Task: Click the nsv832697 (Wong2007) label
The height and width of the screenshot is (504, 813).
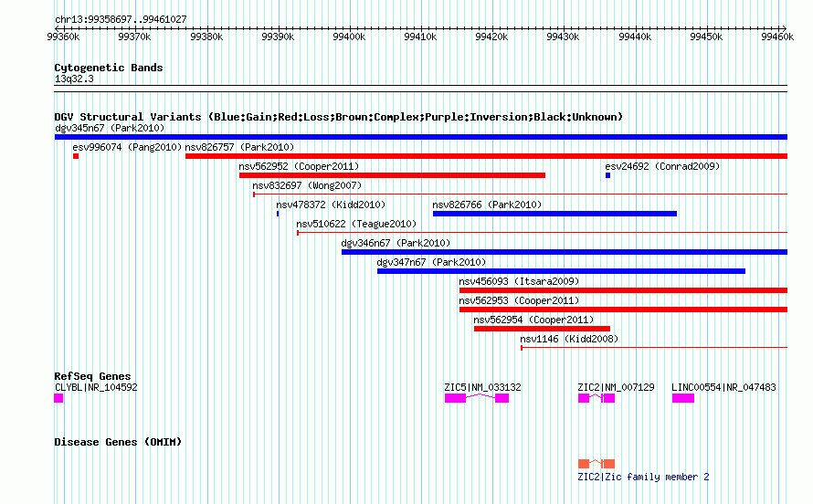Action: point(307,185)
